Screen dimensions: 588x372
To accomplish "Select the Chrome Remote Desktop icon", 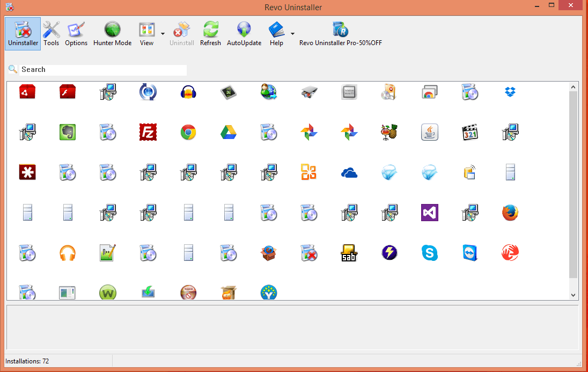I will point(430,92).
